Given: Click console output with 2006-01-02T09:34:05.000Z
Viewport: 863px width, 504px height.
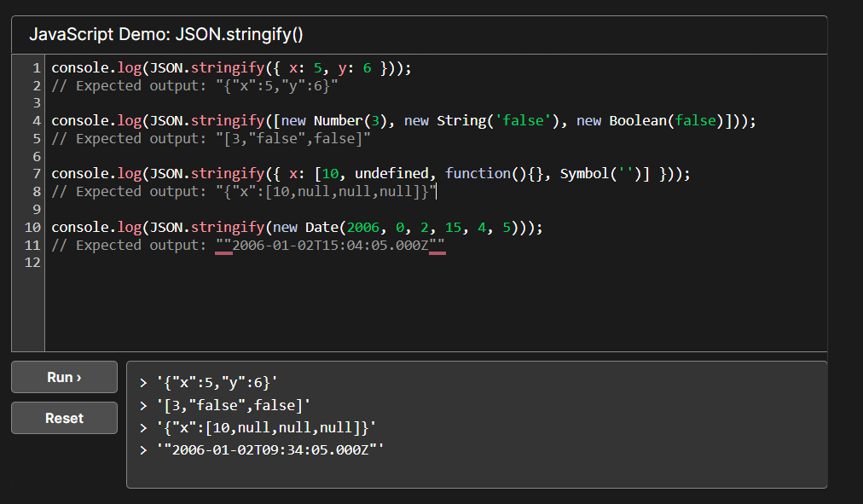Looking at the screenshot, I should click(270, 450).
